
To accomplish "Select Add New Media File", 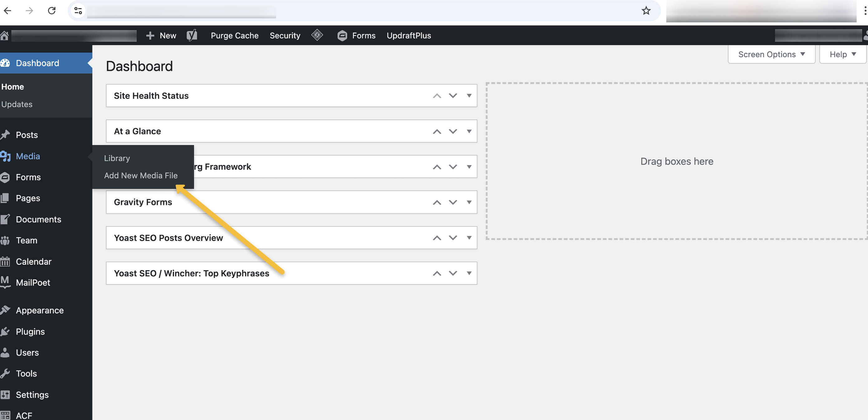I will coord(141,175).
